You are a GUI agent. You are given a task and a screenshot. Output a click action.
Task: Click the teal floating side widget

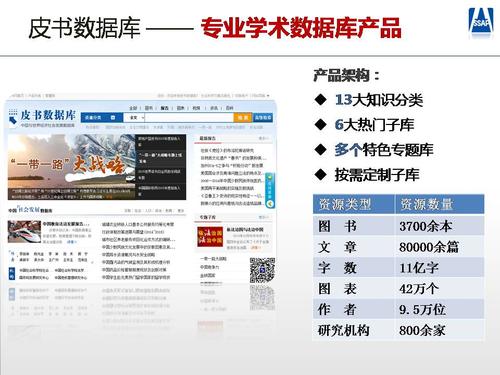(x=270, y=191)
